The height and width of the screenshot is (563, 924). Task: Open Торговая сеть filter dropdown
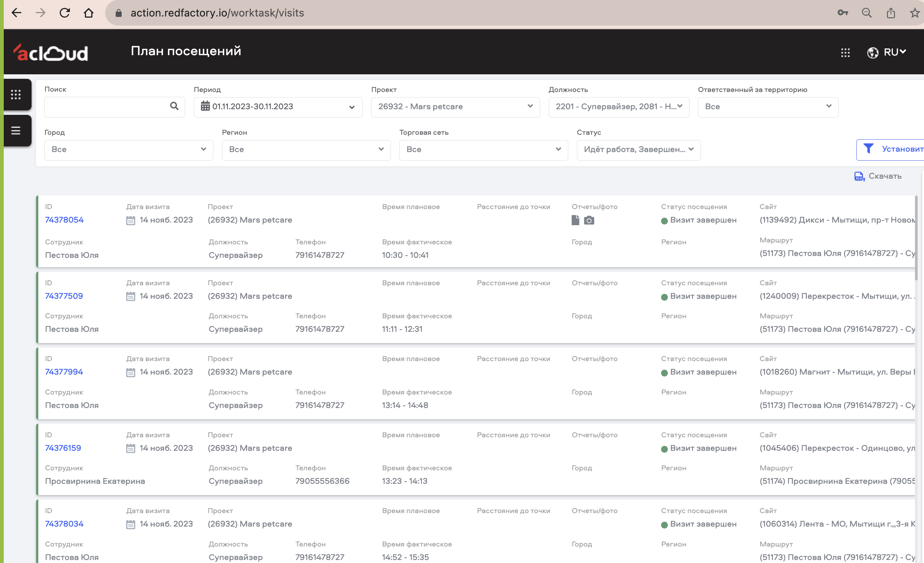tap(483, 150)
